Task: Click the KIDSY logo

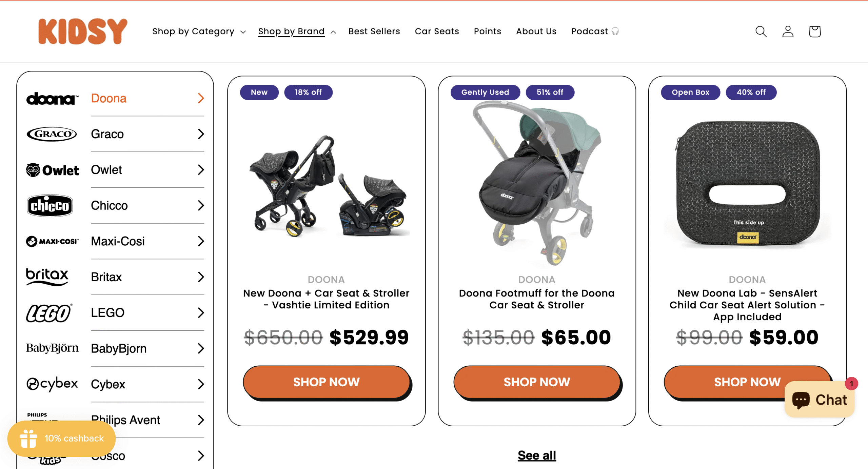Action: pos(83,32)
